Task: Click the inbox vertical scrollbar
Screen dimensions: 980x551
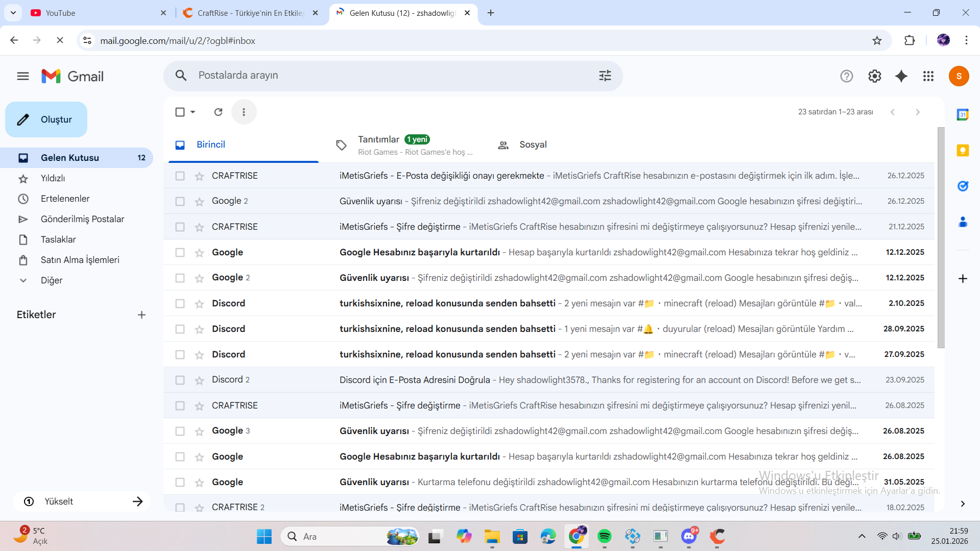Action: (941, 237)
